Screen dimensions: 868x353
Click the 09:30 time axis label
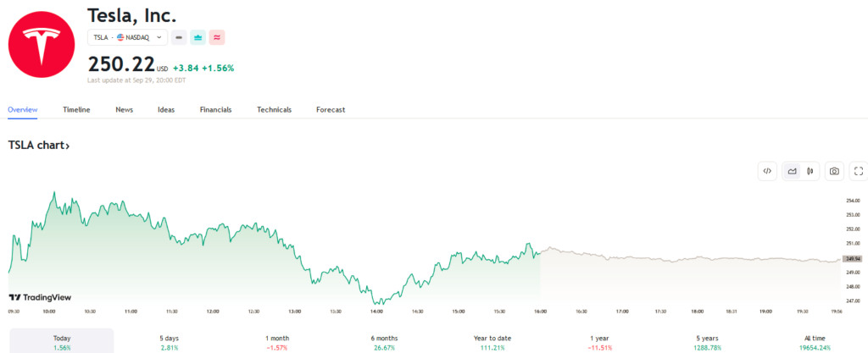(14, 312)
